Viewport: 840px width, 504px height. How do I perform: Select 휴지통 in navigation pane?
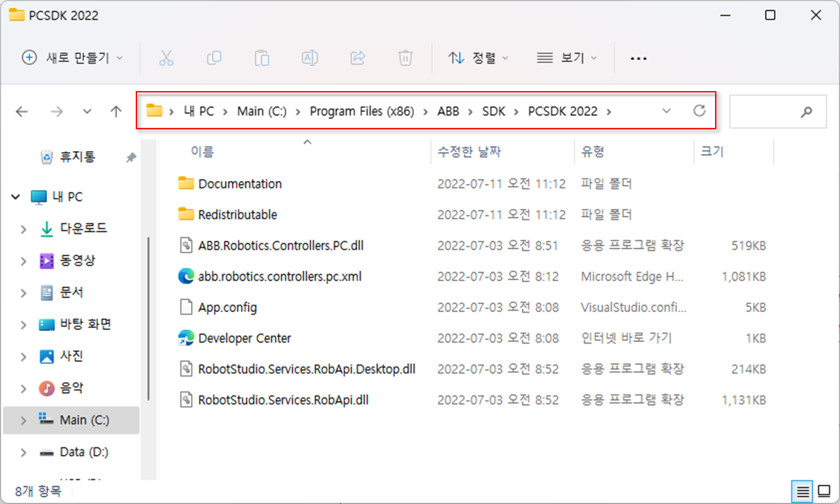tap(77, 157)
